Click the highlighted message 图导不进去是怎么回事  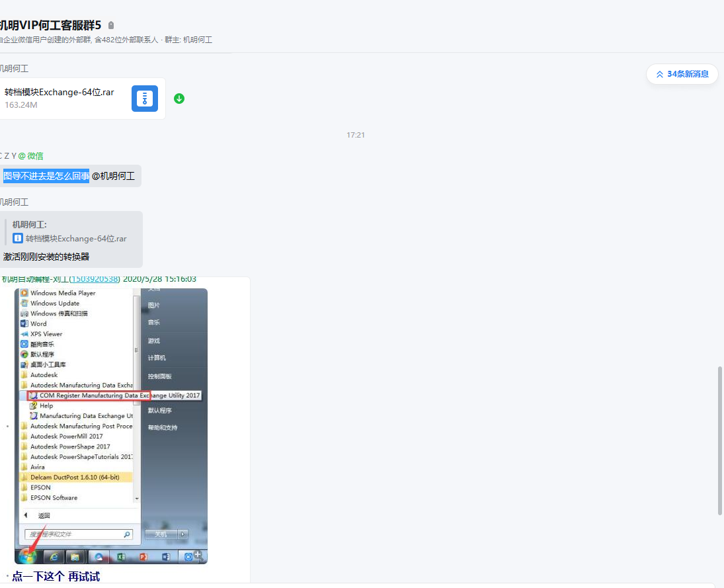pyautogui.click(x=46, y=176)
